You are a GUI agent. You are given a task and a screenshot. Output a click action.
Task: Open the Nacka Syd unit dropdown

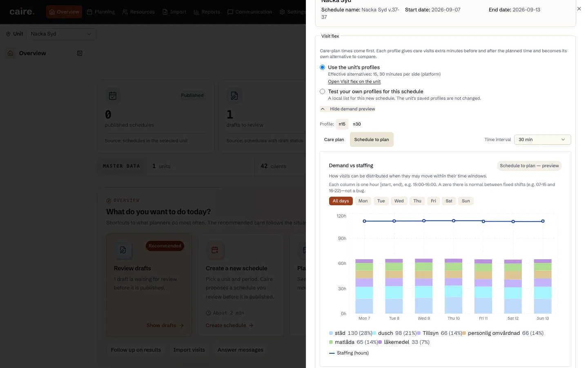(x=61, y=34)
